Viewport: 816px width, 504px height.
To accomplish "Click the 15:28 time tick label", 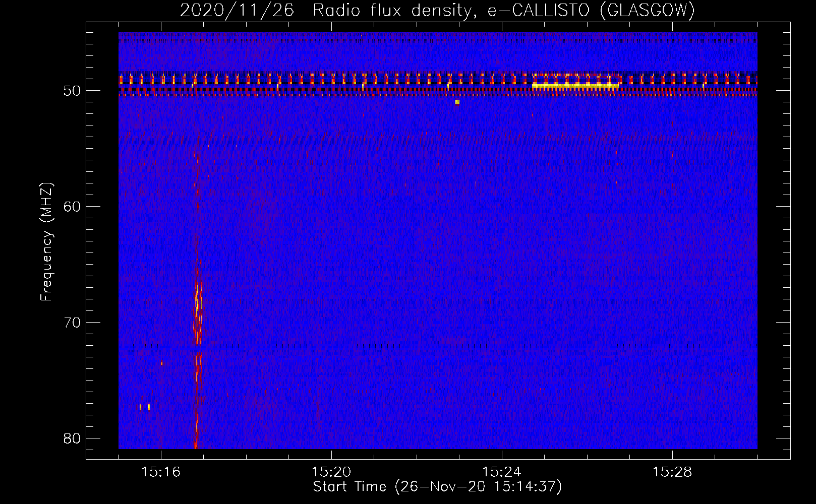I will pyautogui.click(x=672, y=472).
